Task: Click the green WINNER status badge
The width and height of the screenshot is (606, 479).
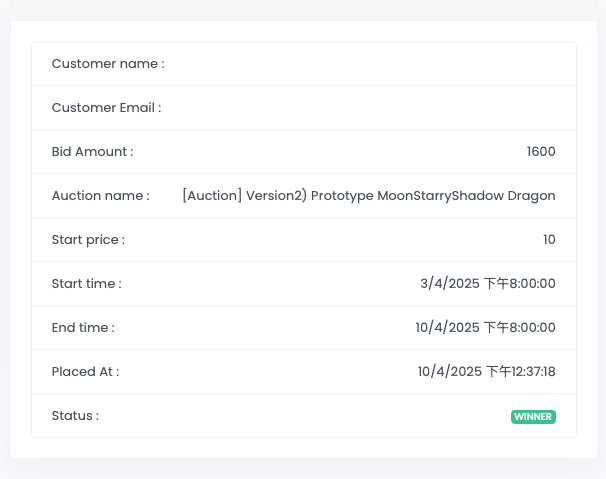Action: coord(533,416)
